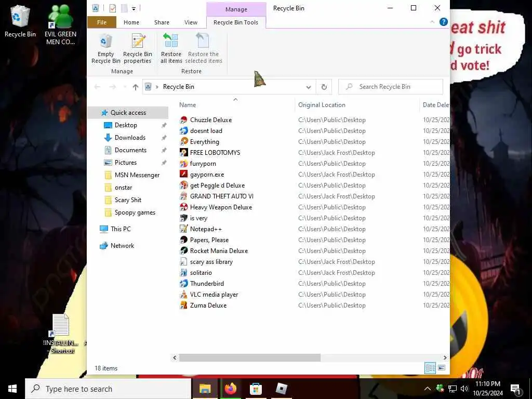Open recent locations dropdown arrow
This screenshot has height=399, width=532.
[x=125, y=87]
